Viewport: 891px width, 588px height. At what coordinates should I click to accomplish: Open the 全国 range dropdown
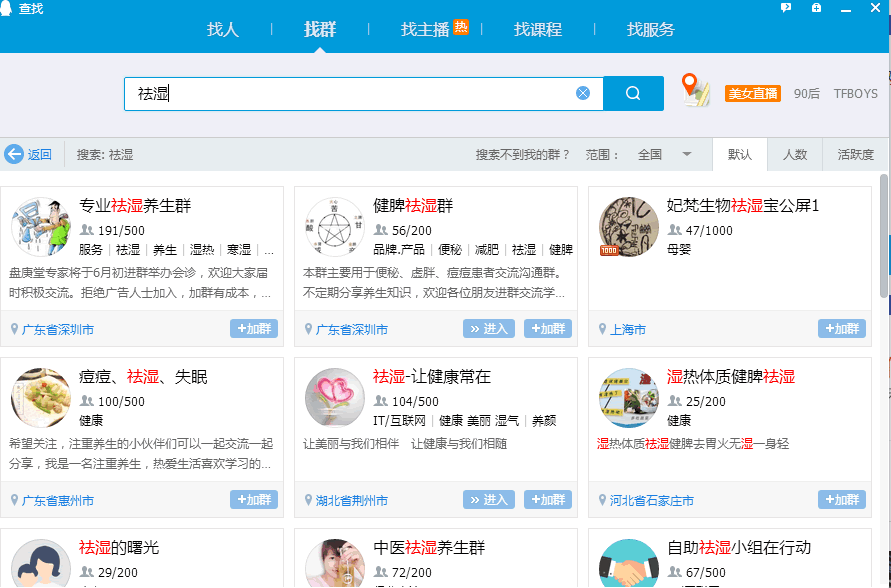(x=659, y=154)
